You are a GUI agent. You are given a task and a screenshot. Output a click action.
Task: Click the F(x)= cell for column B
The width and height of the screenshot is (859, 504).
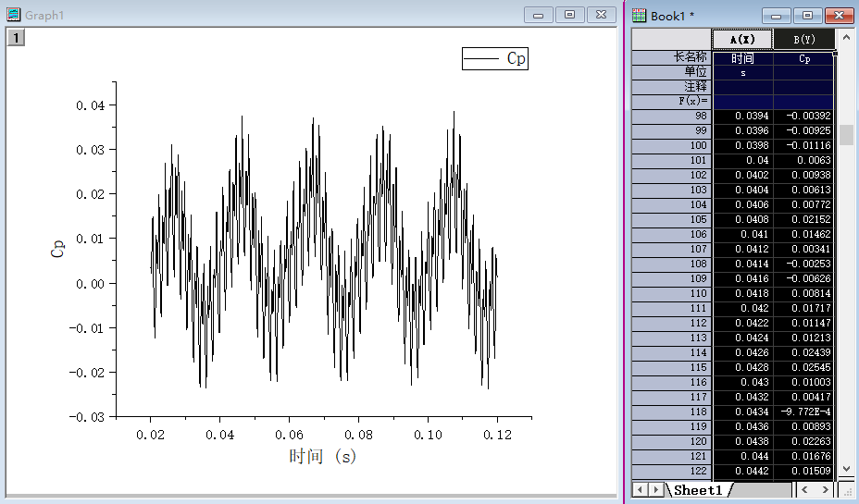click(803, 101)
